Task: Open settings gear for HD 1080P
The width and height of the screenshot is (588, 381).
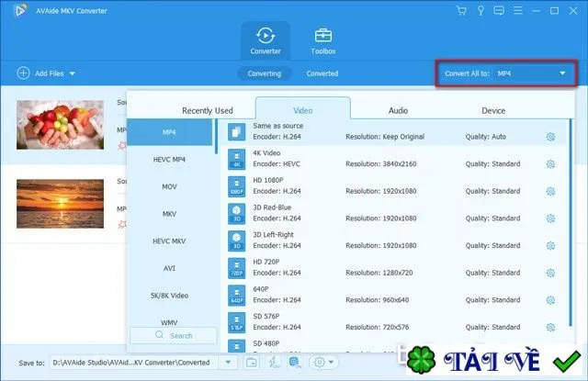Action: point(550,191)
